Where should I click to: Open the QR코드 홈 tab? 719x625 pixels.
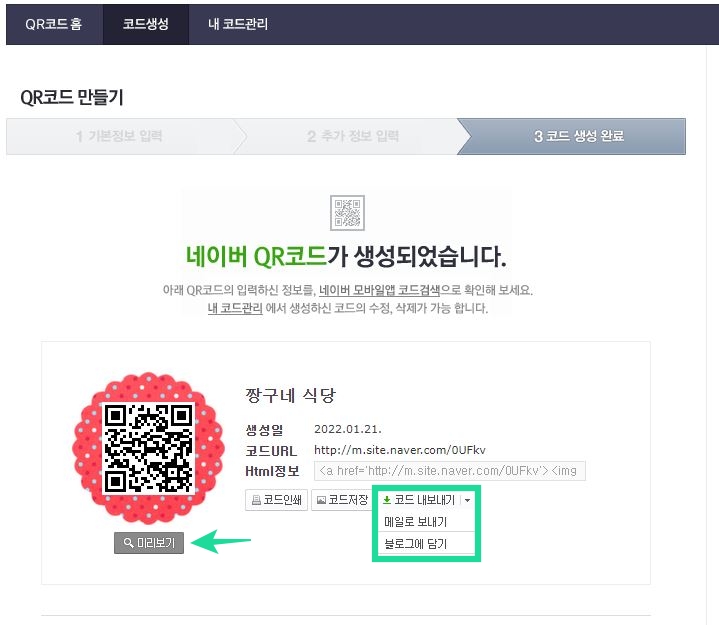54,24
